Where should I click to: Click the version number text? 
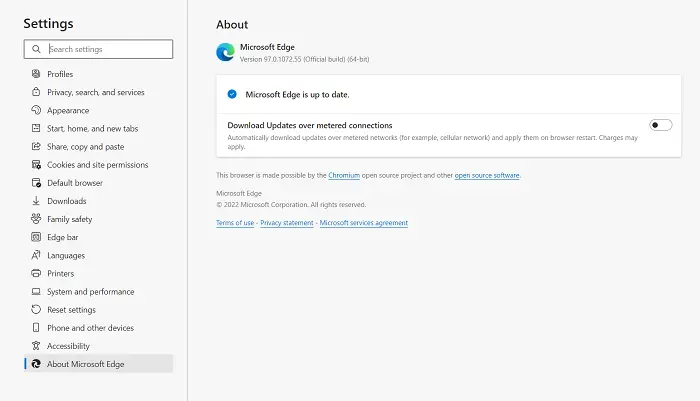tap(304, 59)
